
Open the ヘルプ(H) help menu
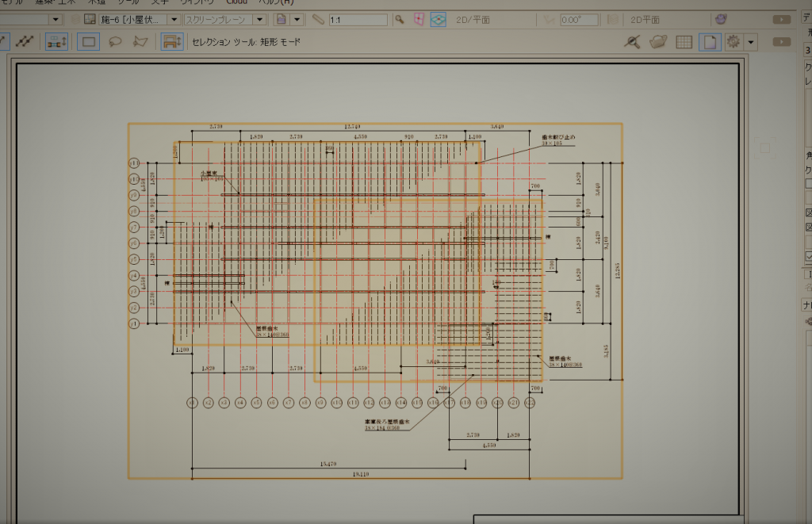click(275, 2)
